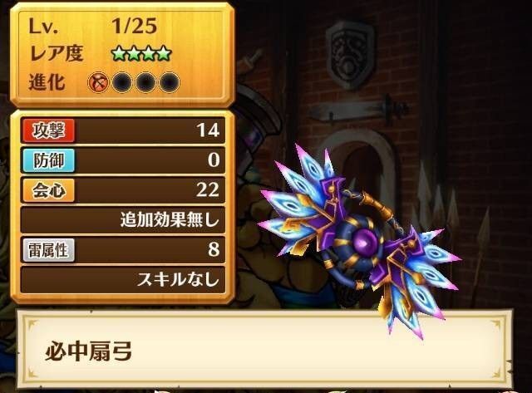Tap the weapon name 必中扇弓 text box

264,349
